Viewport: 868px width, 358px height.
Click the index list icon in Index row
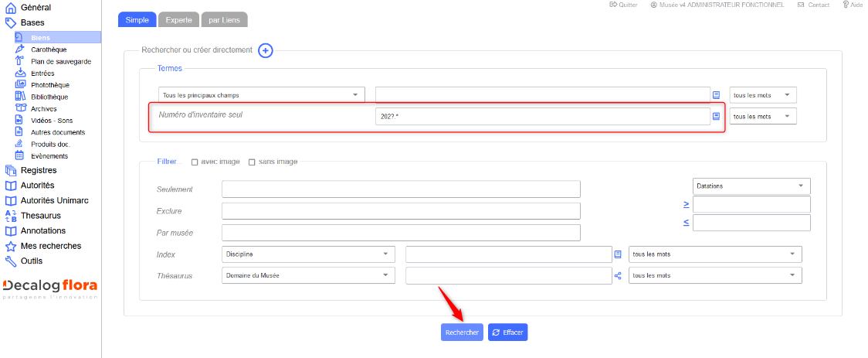tap(617, 254)
